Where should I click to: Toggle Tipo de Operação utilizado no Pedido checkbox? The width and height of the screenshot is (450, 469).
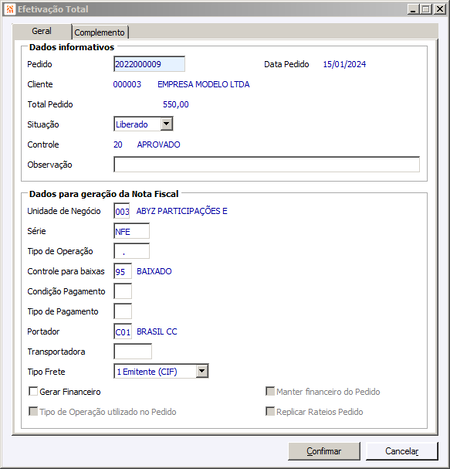point(33,411)
